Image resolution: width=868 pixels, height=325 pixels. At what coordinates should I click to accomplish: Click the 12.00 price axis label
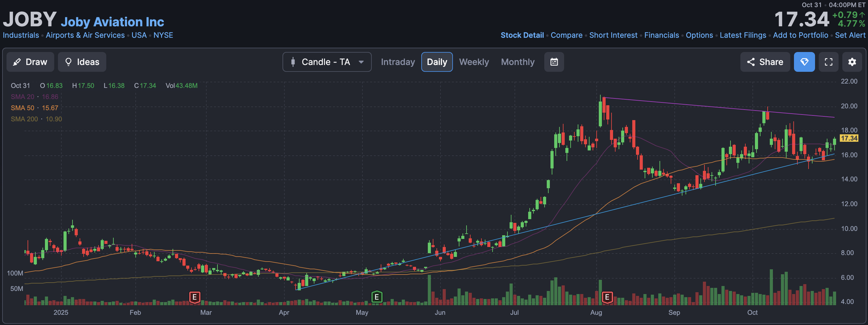tap(849, 204)
